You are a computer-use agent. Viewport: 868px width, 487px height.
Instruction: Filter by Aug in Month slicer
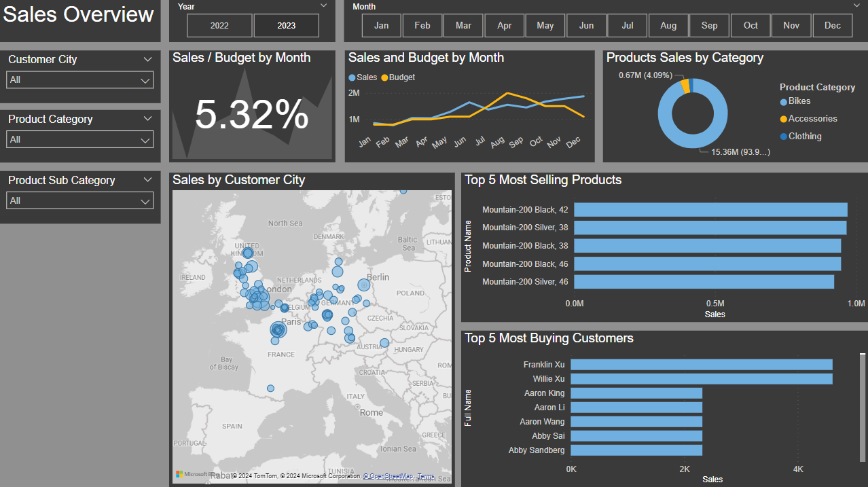(x=668, y=26)
